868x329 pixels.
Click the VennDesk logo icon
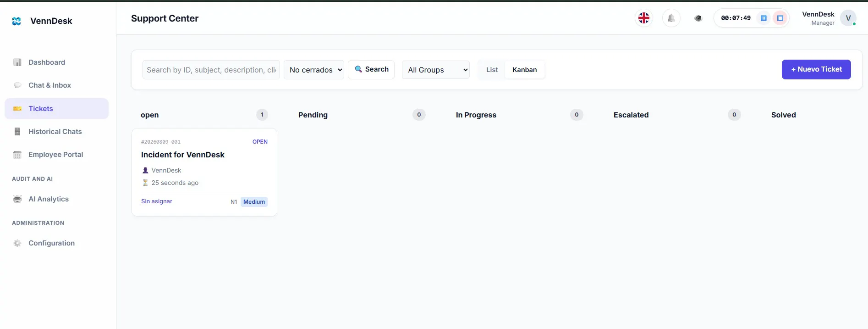point(16,21)
